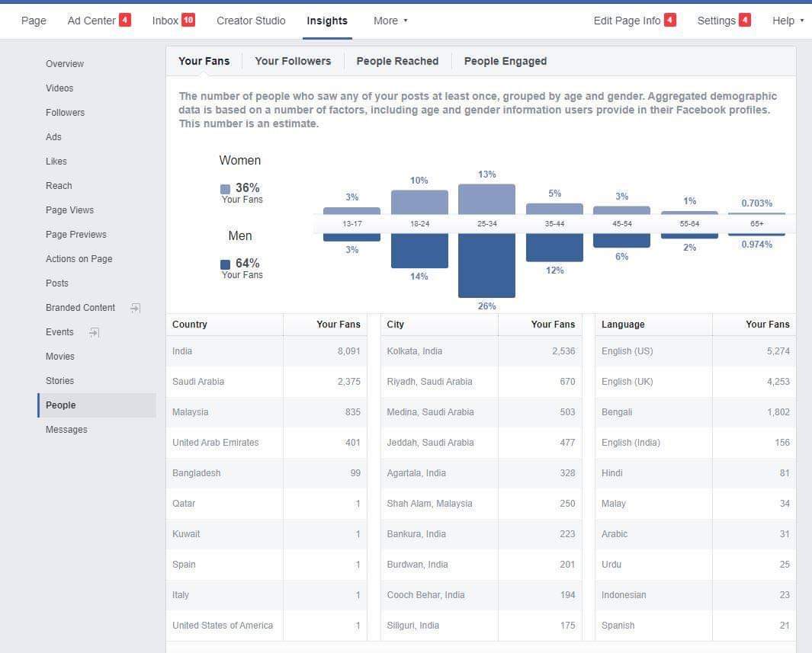Click the Settings notification badge

[745, 20]
